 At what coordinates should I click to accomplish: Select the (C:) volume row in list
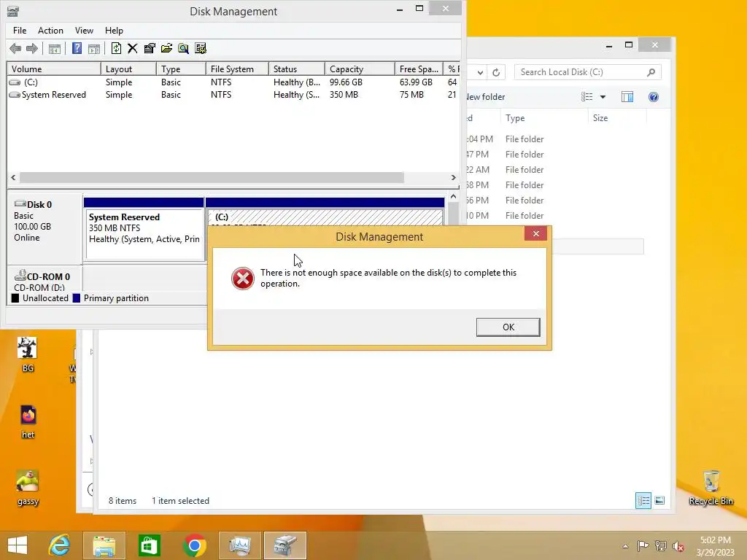(233, 82)
